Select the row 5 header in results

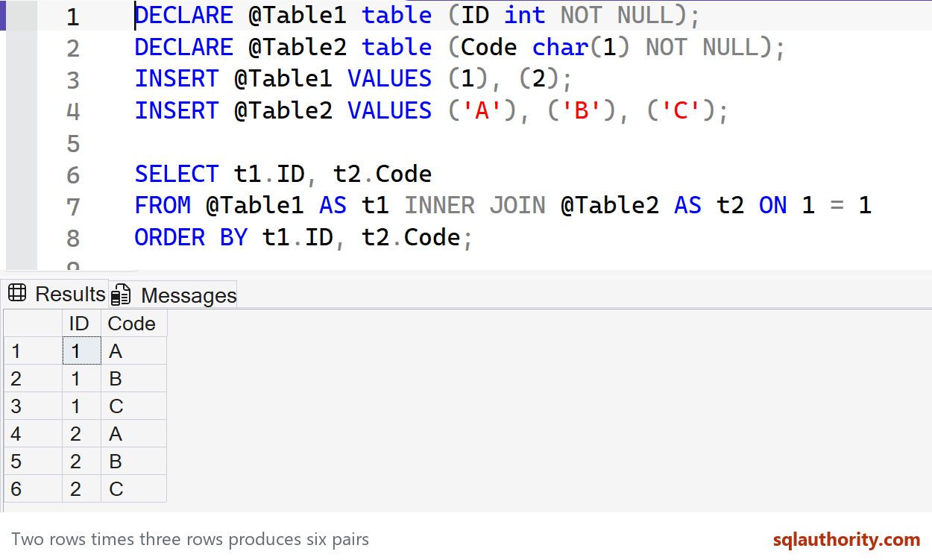click(33, 462)
